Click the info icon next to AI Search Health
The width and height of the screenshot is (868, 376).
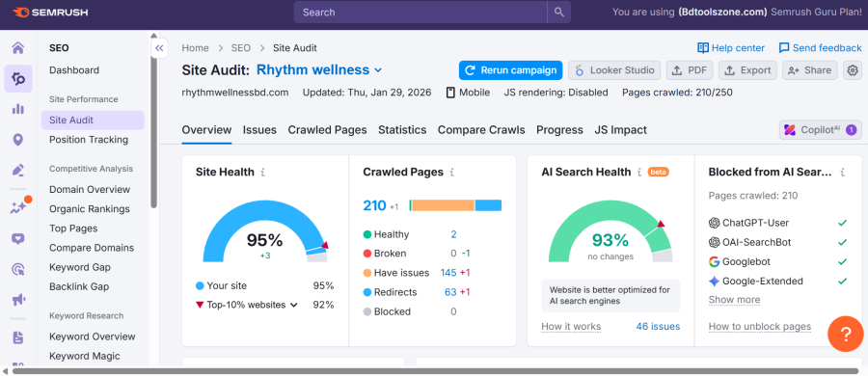click(x=639, y=173)
